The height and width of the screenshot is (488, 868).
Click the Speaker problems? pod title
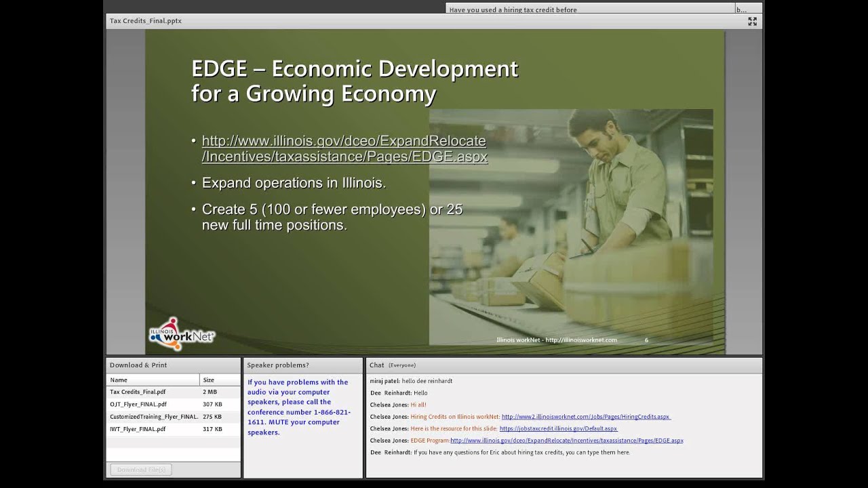coord(278,365)
